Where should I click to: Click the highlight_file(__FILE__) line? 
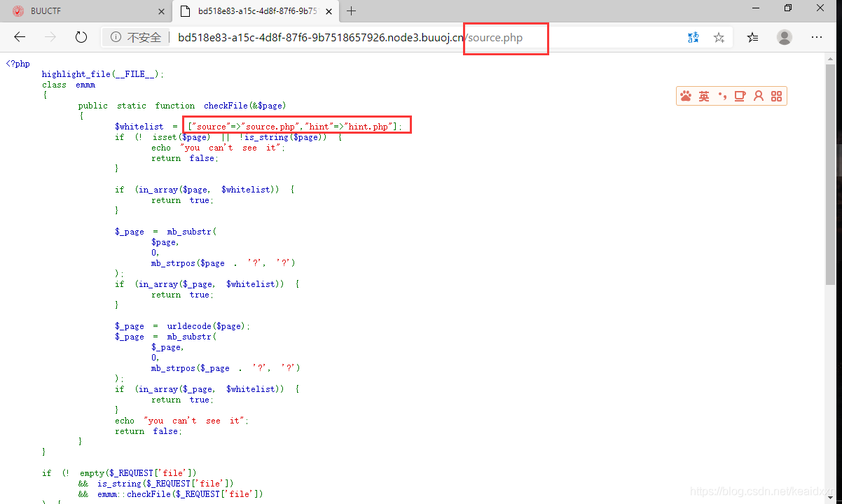coord(103,74)
